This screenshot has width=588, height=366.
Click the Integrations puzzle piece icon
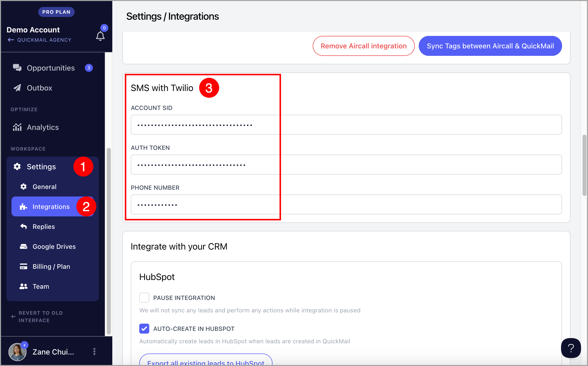[23, 206]
